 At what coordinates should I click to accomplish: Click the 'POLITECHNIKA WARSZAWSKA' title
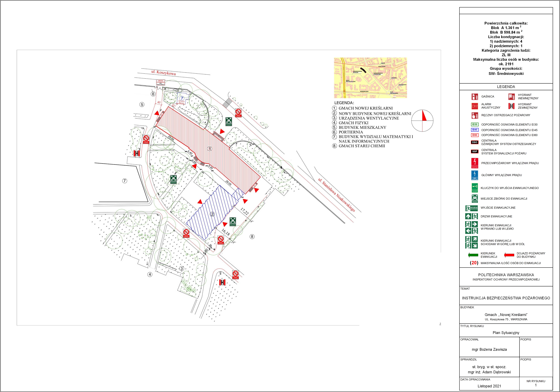coord(506,275)
